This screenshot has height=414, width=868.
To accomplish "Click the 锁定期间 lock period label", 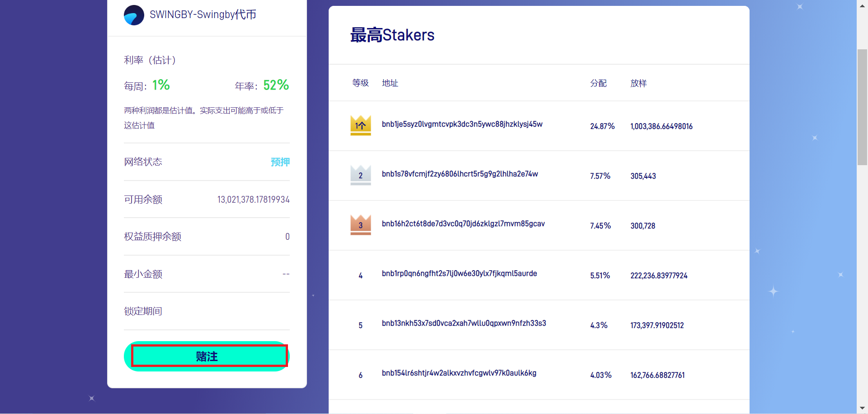I will point(143,311).
